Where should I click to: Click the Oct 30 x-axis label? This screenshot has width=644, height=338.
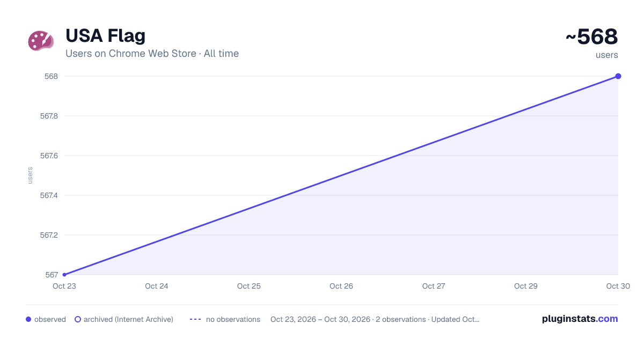618,286
